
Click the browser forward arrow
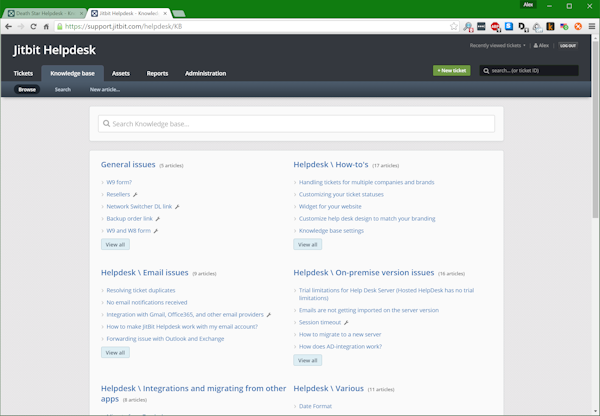pos(21,26)
